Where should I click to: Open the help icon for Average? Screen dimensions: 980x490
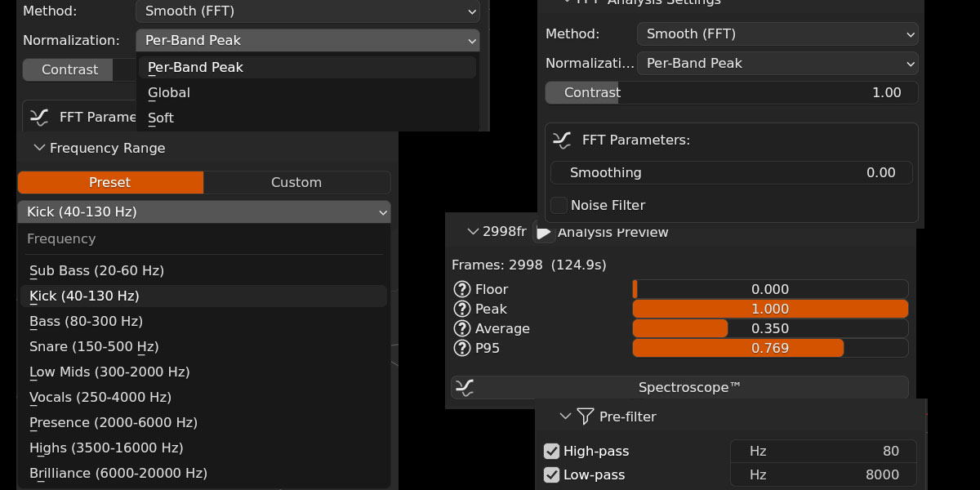coord(461,328)
